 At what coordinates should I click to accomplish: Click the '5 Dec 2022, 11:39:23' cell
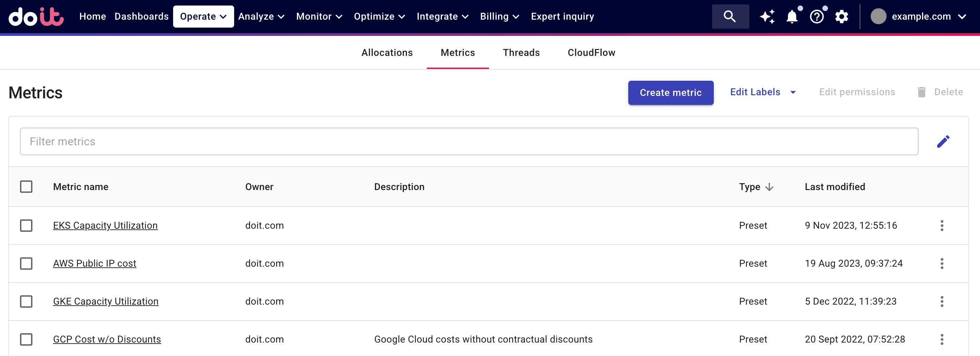[850, 301]
